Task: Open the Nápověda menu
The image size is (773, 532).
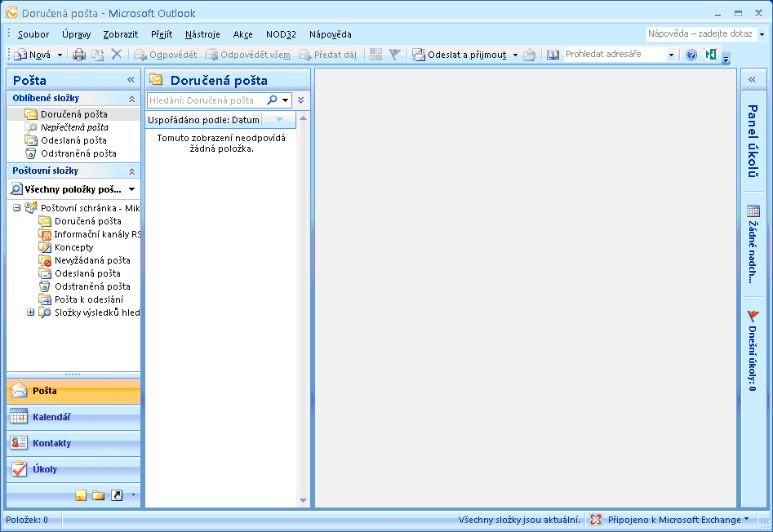Action: coord(331,34)
